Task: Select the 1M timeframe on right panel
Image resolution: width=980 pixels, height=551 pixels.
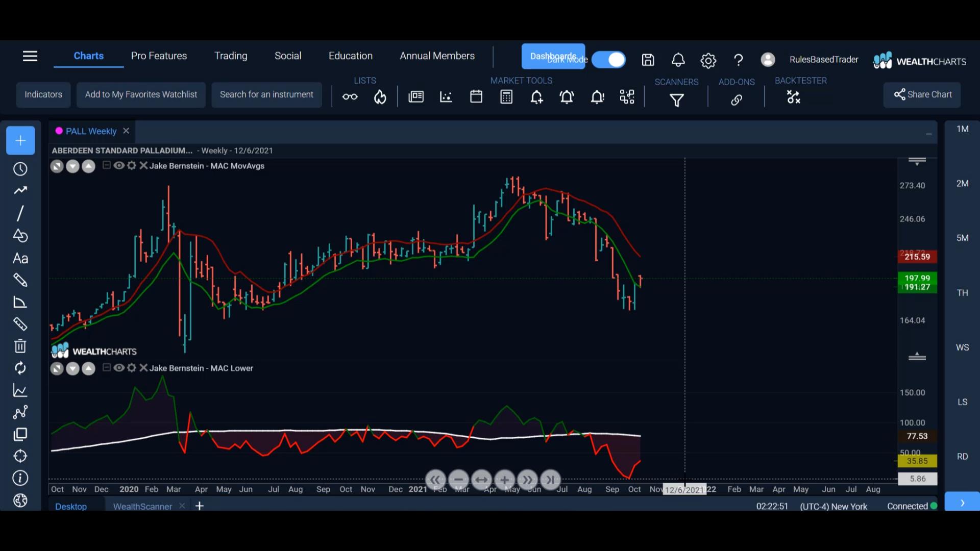Action: (962, 129)
